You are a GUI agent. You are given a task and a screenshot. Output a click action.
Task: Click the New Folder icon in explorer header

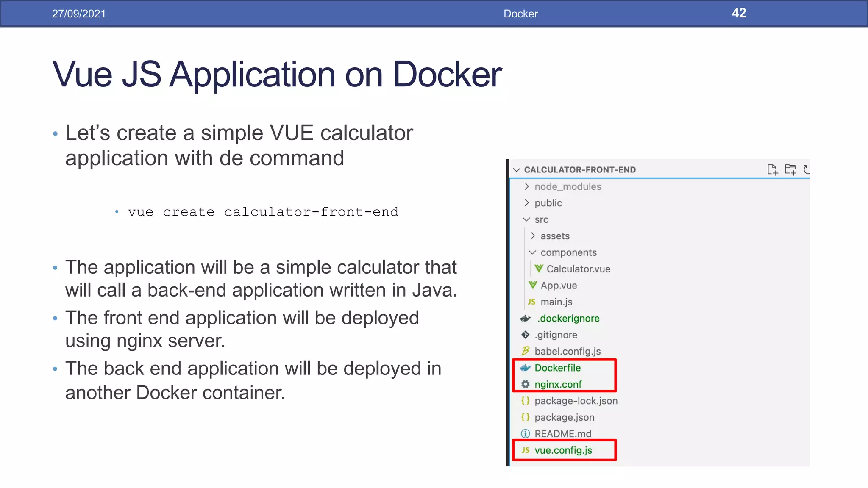(x=790, y=170)
